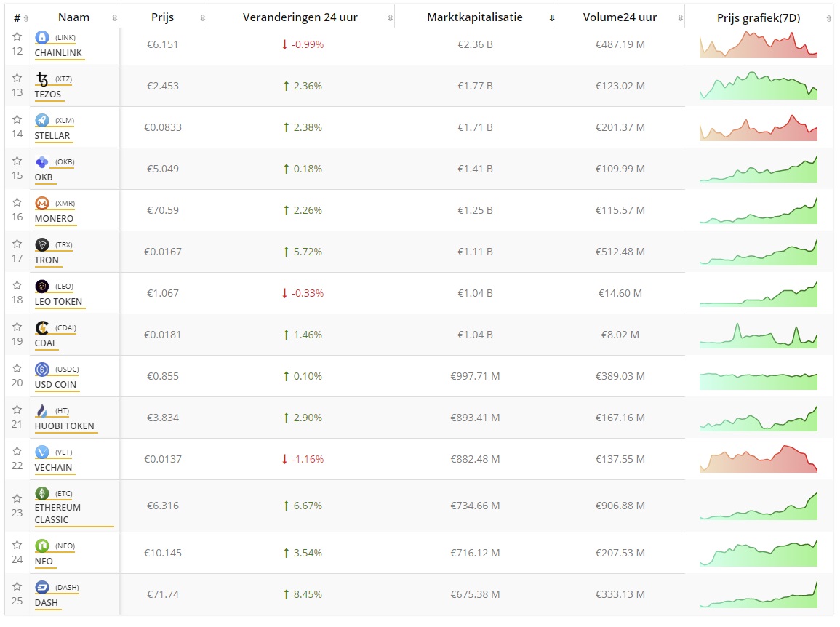This screenshot has height=627, width=840.
Task: Click the Chainlink coin logo icon
Action: [x=42, y=37]
